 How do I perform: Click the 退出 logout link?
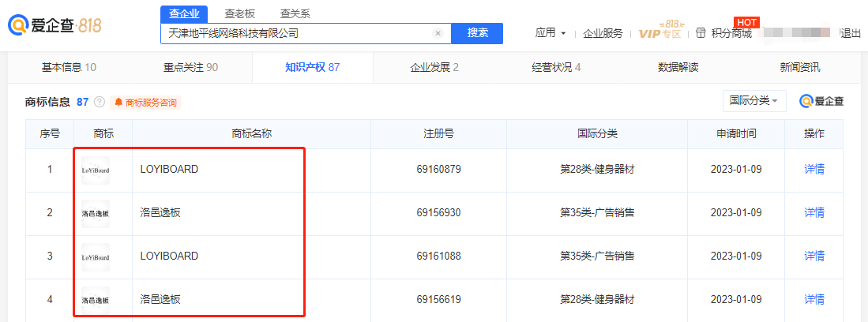pyautogui.click(x=851, y=33)
